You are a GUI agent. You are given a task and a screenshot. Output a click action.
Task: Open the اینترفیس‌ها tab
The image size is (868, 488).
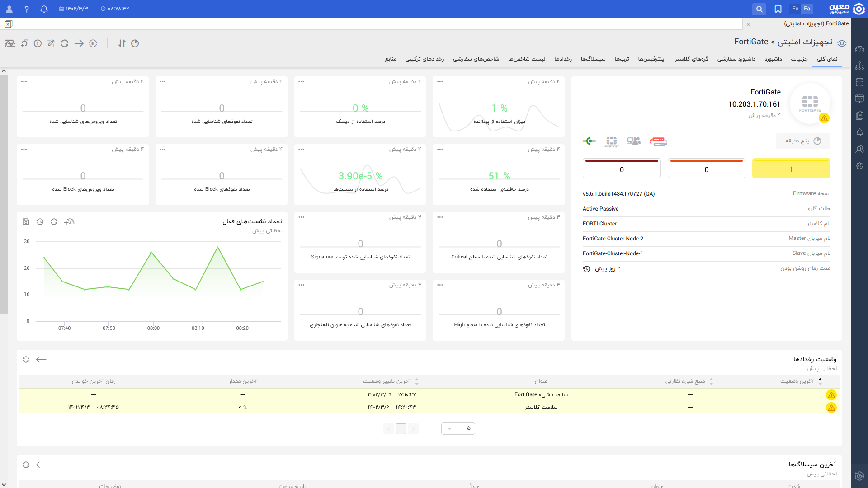tap(652, 59)
